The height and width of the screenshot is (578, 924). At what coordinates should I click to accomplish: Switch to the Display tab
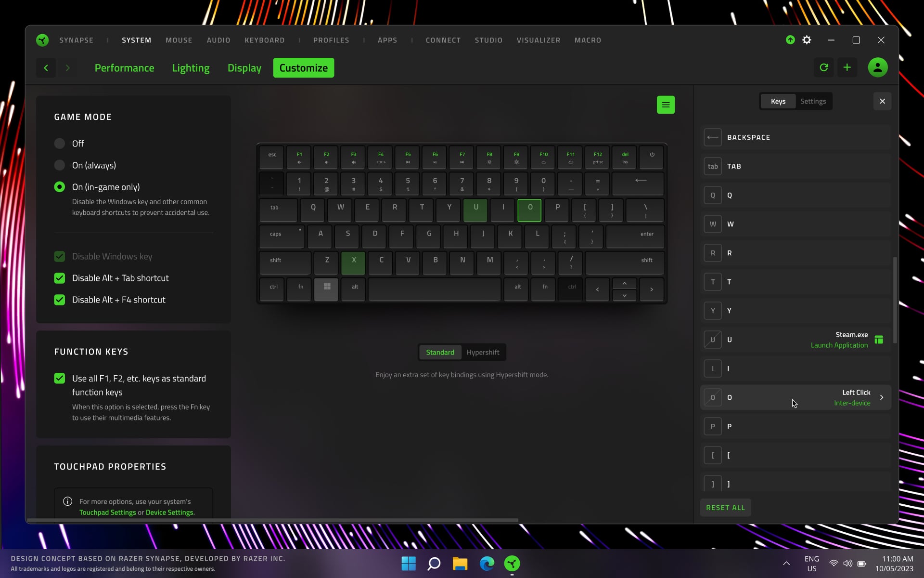pyautogui.click(x=244, y=68)
